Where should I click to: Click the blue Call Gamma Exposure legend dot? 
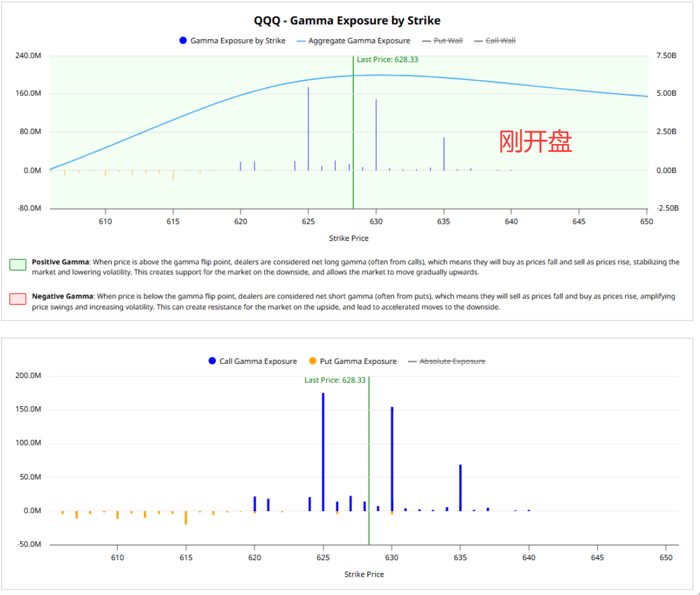[212, 362]
